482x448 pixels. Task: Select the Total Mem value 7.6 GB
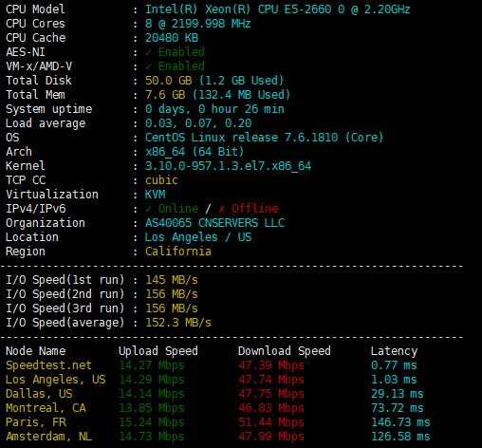[165, 95]
